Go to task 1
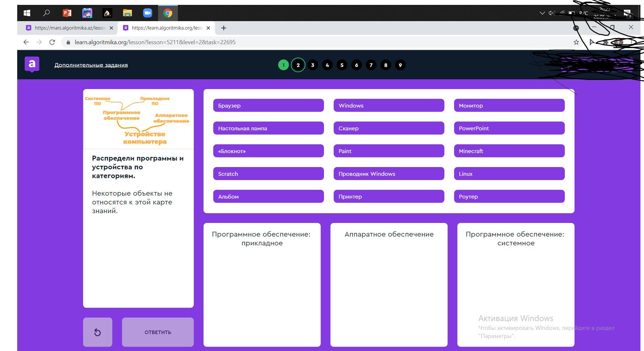 283,65
